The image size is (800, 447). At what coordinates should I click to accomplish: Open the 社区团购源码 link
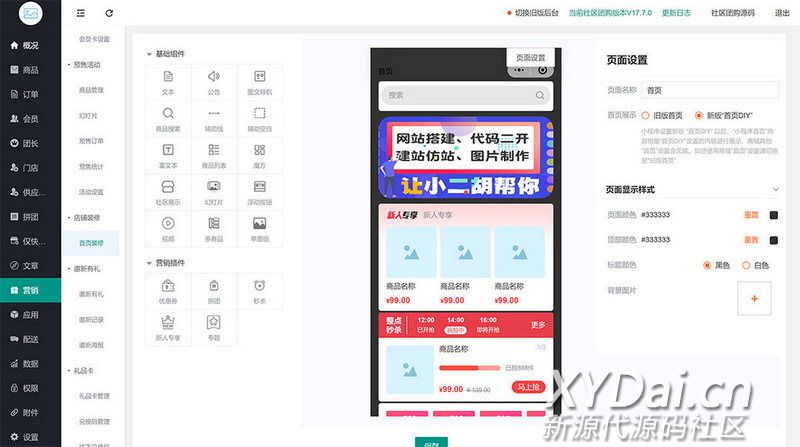[733, 13]
